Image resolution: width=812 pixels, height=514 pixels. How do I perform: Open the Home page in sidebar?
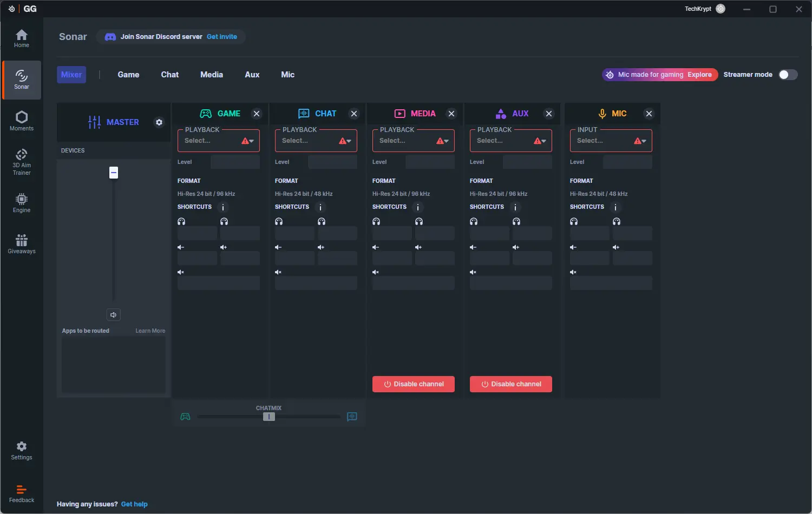coord(22,39)
